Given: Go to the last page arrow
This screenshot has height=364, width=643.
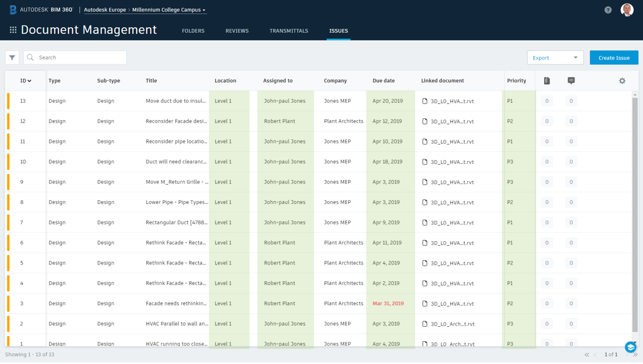Looking at the screenshot, I should (635, 355).
